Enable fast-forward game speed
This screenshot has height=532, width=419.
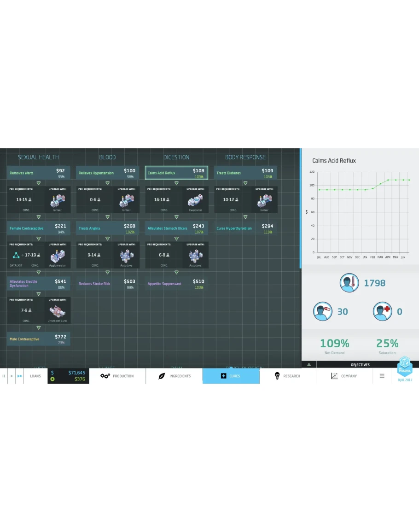pyautogui.click(x=20, y=376)
